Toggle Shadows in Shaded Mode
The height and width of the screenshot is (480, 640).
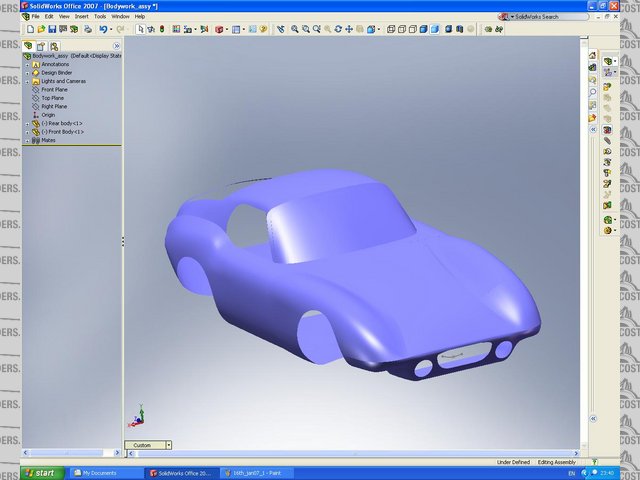pos(447,29)
